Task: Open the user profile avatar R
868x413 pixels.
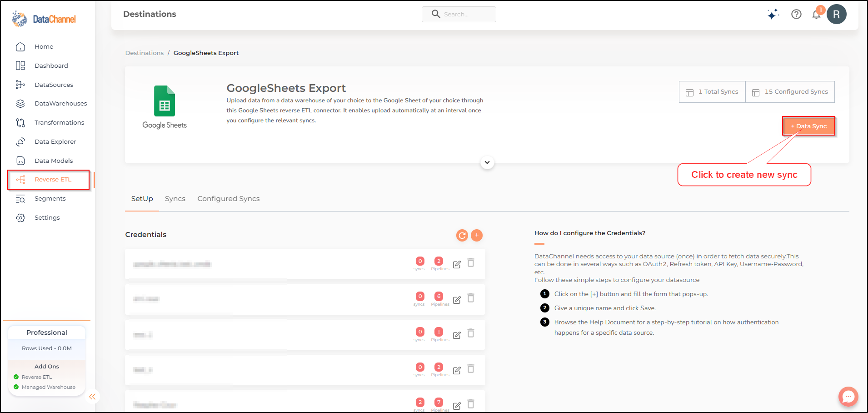Action: pyautogui.click(x=836, y=14)
